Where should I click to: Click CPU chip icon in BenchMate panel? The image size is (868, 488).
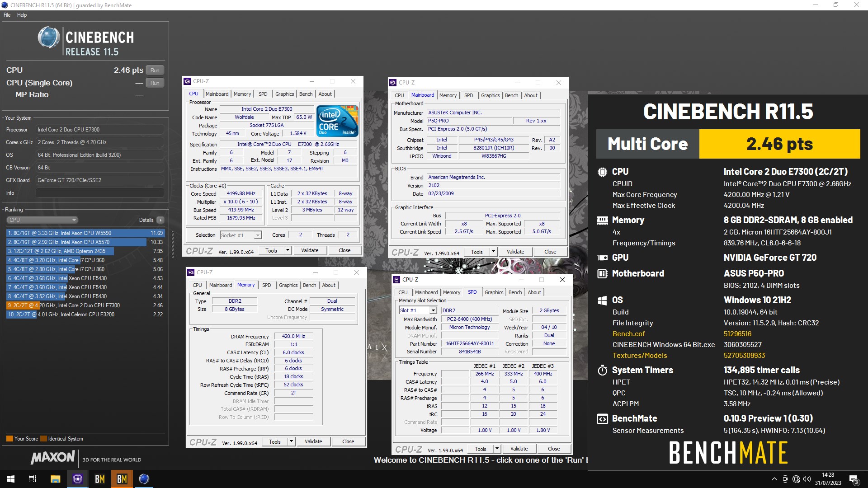(602, 172)
